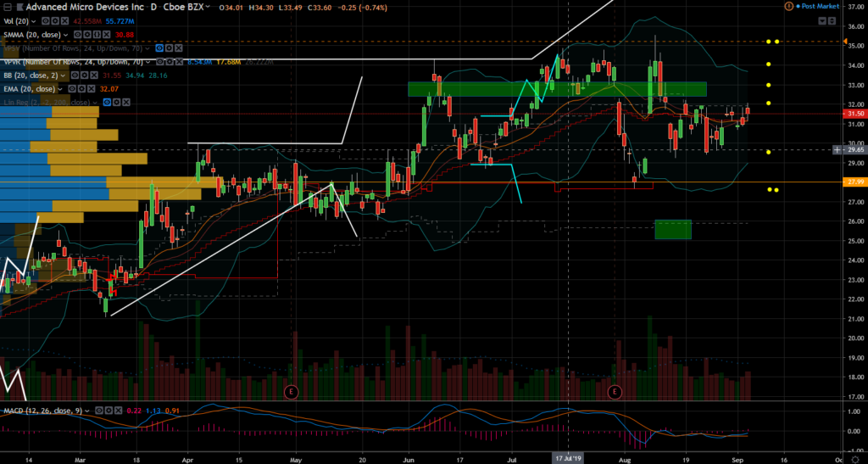Remove the EMA (20, close) indicator
Image resolution: width=868 pixels, height=464 pixels.
click(x=92, y=88)
